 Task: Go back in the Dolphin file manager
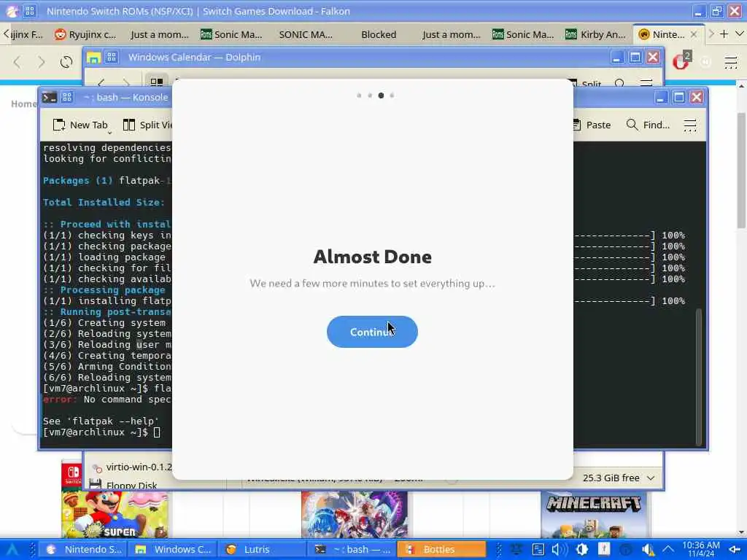tap(101, 82)
